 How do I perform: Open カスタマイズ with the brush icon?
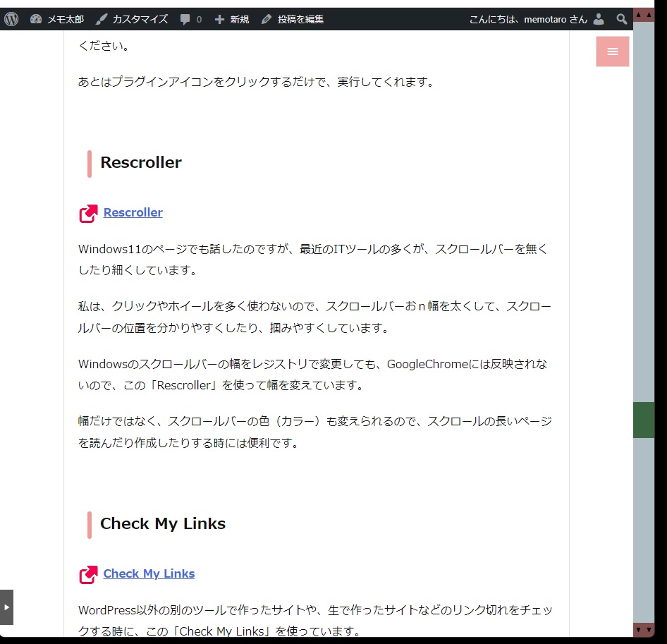pos(132,19)
